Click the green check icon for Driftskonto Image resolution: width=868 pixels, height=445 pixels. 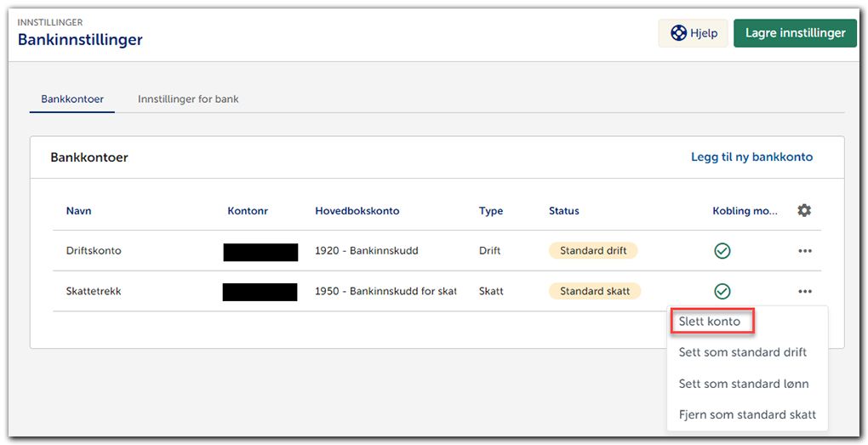pyautogui.click(x=722, y=251)
